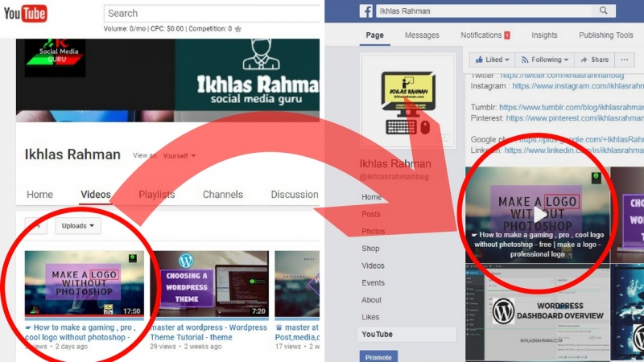Open Posts in Facebook page sidebar
The image size is (644, 362).
point(371,214)
